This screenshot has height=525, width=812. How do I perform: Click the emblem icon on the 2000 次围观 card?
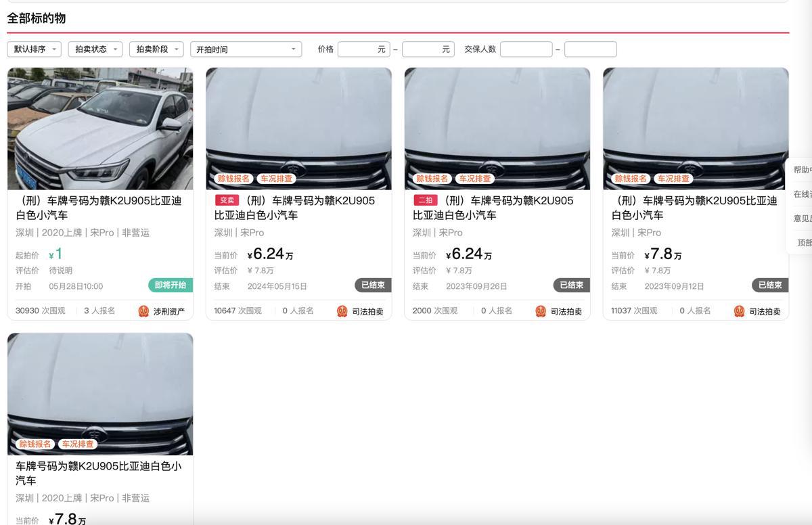(x=540, y=311)
